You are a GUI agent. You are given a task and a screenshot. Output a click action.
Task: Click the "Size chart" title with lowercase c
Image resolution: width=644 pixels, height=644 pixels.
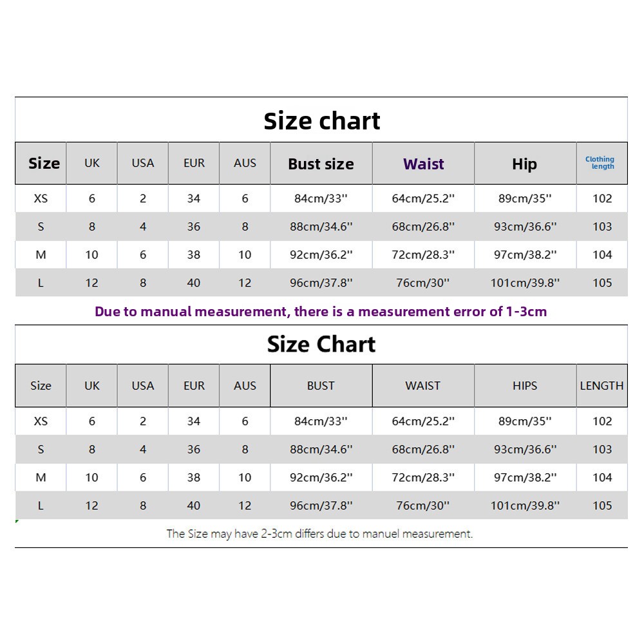tap(322, 121)
